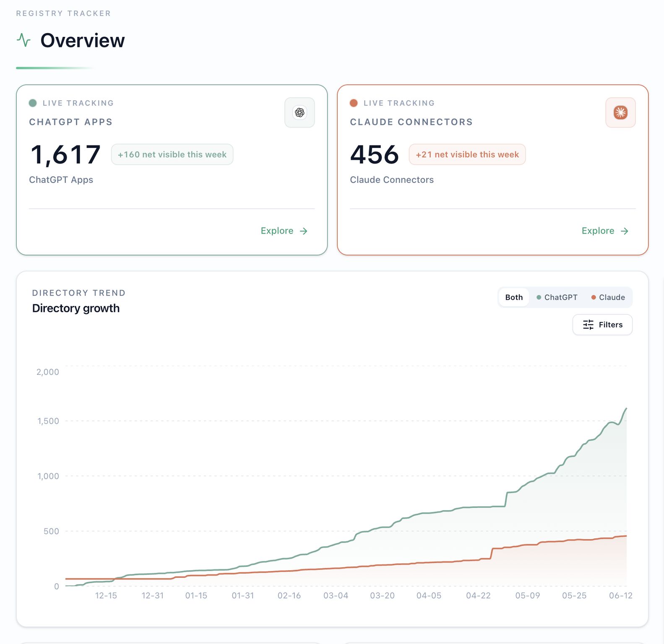Click the ChatGPT logo icon in the apps card
Image resolution: width=664 pixels, height=644 pixels.
[299, 112]
